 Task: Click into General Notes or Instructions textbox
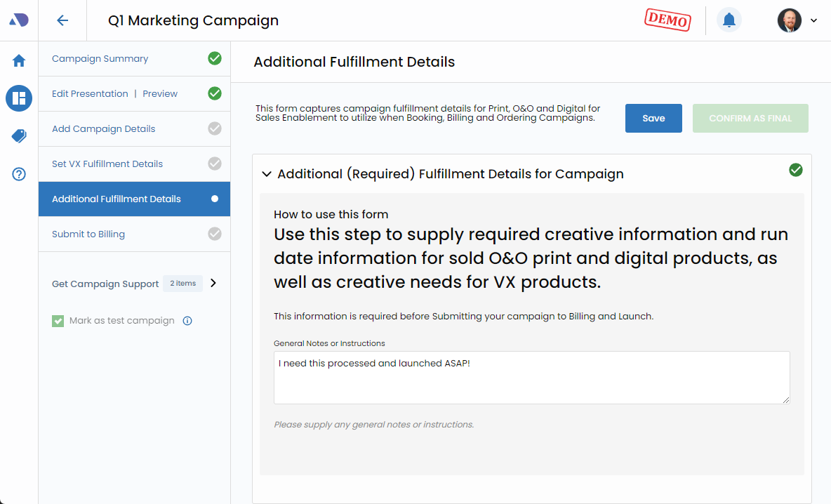(531, 378)
